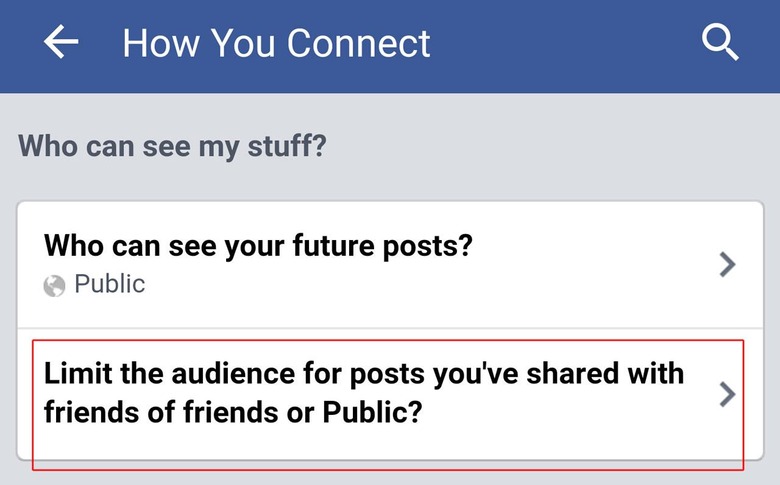This screenshot has height=485, width=780.
Task: Open Limit the audience for posts setting
Action: [390, 394]
